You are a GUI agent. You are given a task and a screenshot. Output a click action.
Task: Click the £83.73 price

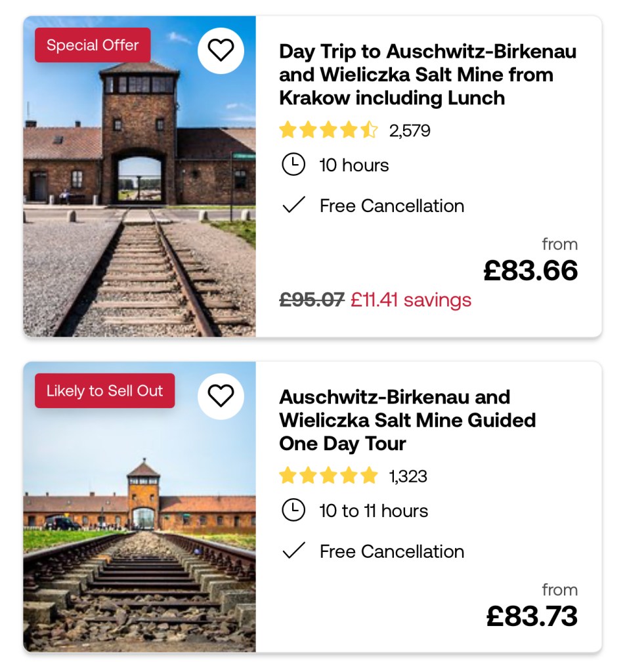pos(532,616)
